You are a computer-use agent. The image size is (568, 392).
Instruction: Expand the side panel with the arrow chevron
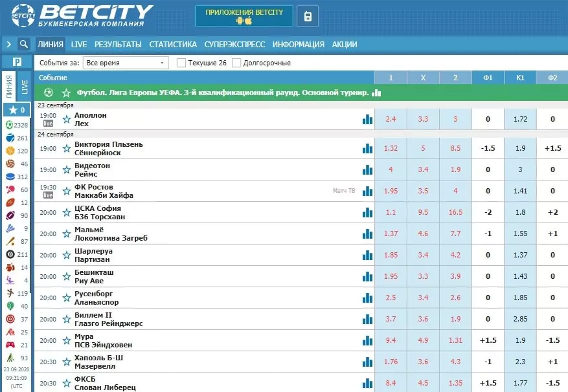tap(8, 45)
